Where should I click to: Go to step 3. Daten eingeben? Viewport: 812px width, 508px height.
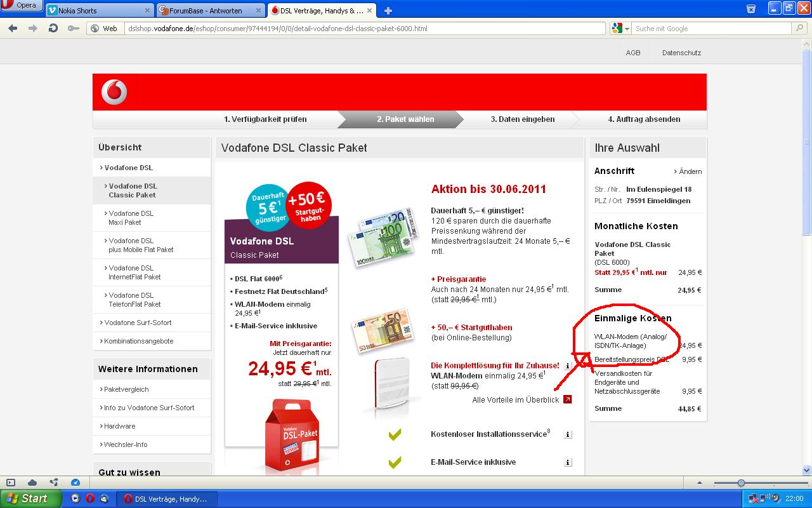(522, 119)
